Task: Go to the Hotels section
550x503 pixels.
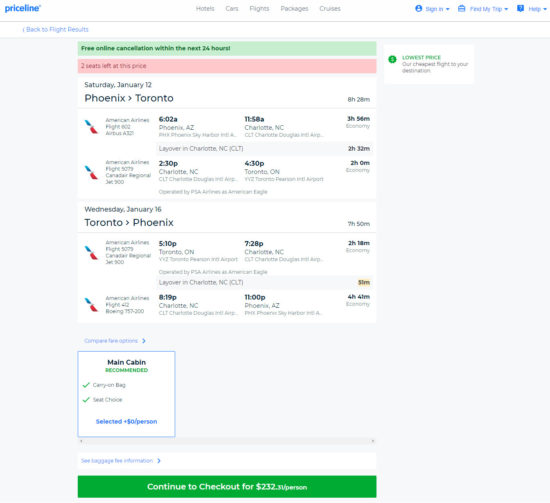Action: 205,8
